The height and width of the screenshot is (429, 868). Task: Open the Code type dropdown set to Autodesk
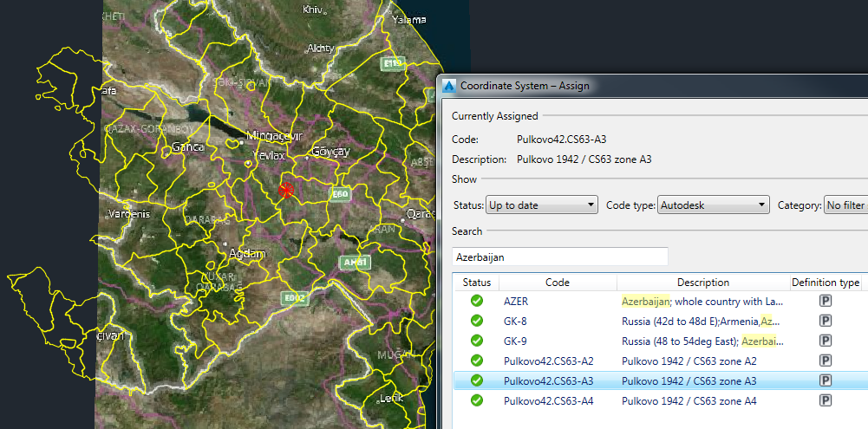point(714,205)
